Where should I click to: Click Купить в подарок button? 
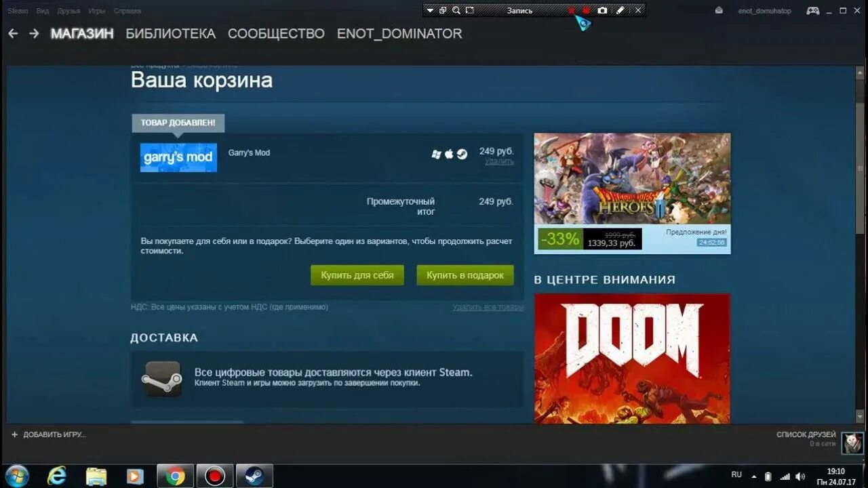pos(465,275)
